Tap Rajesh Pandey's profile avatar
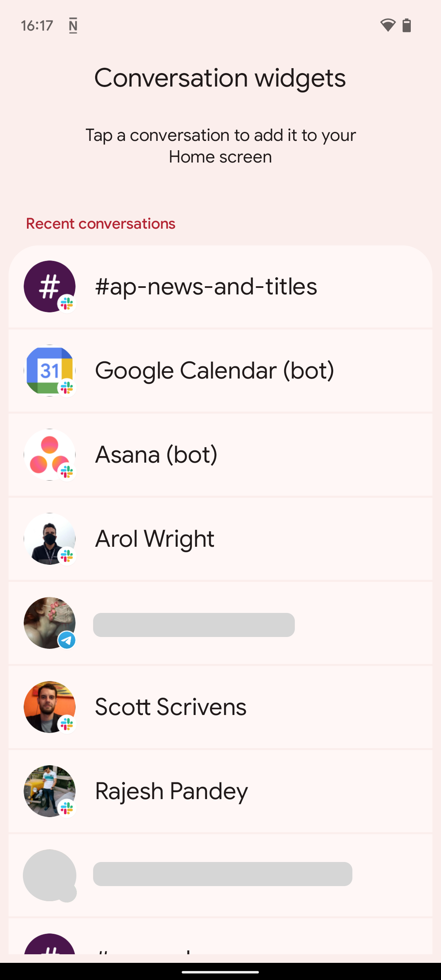The image size is (441, 980). tap(49, 791)
